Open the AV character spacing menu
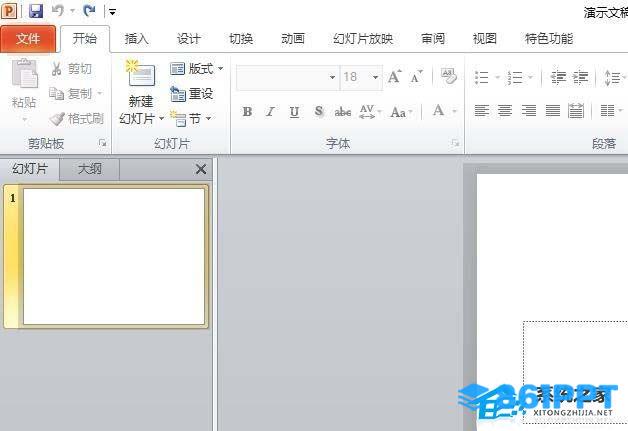 pos(370,112)
